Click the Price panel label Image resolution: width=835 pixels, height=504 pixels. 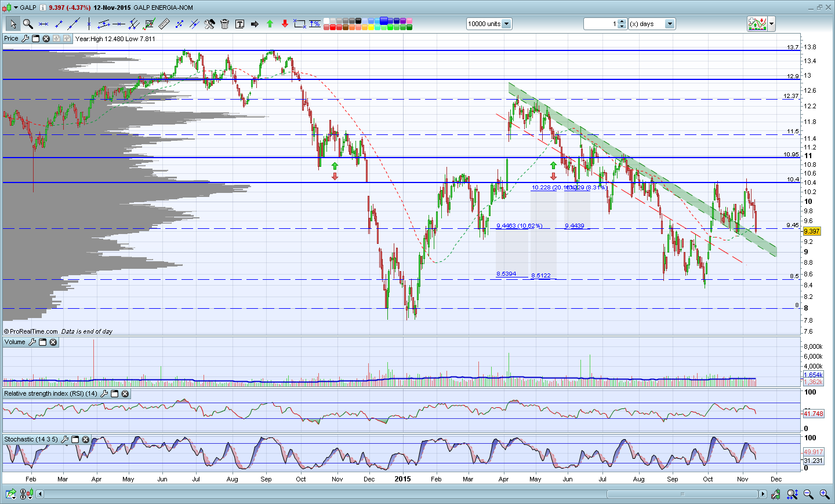point(11,38)
